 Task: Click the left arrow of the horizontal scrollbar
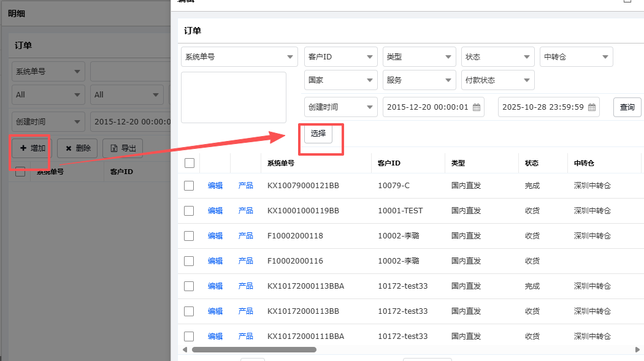(185, 350)
